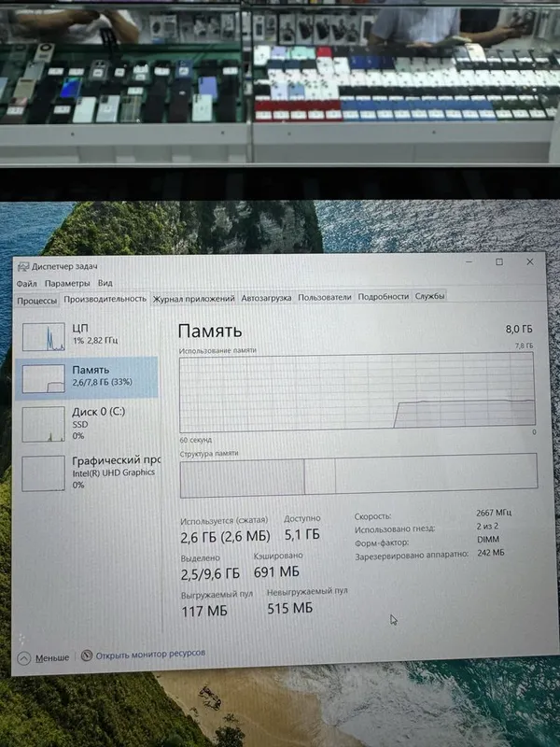Switch to the Процессы tab
This screenshot has width=560, height=747.
point(36,301)
